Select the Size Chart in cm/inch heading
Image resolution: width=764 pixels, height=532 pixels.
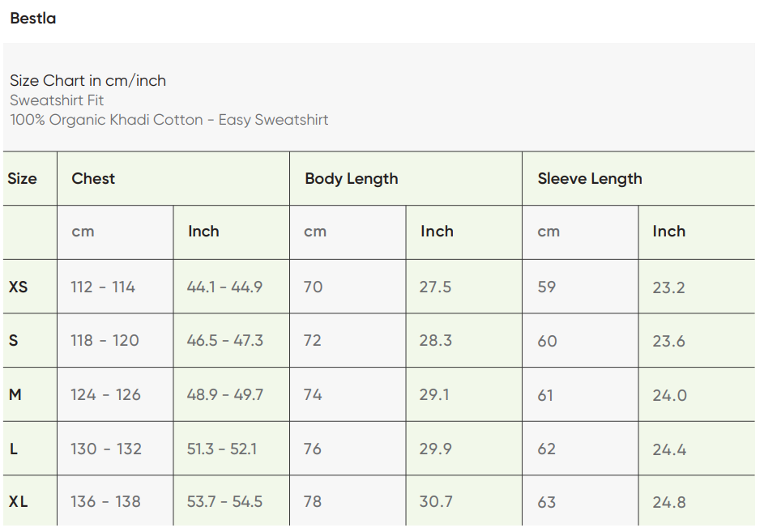click(87, 80)
